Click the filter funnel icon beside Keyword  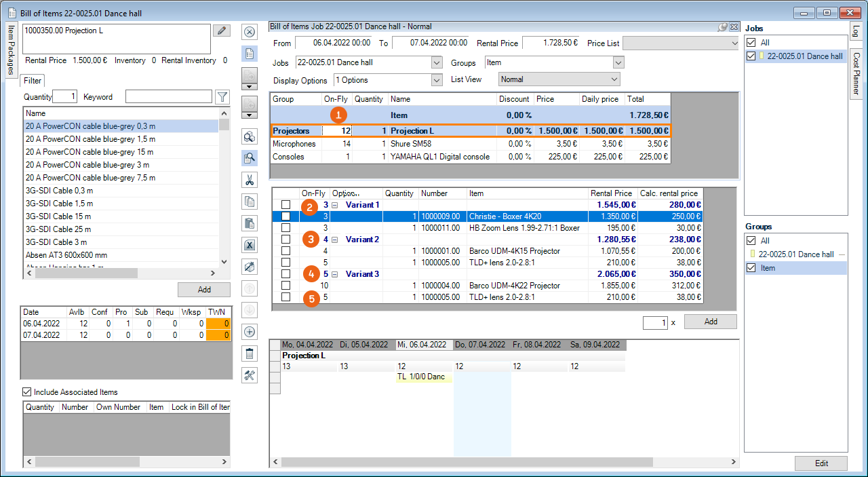(x=222, y=97)
